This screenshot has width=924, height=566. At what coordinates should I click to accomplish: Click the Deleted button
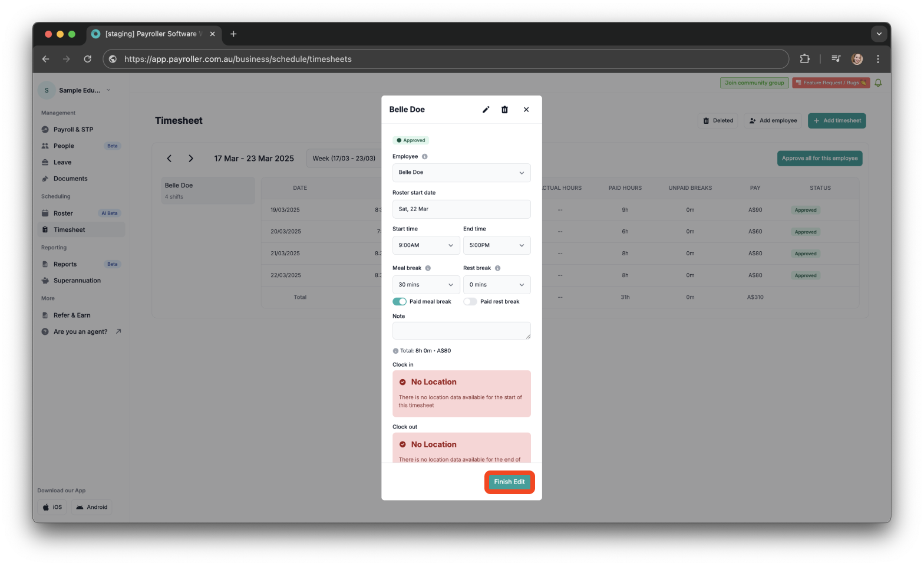[x=718, y=121]
